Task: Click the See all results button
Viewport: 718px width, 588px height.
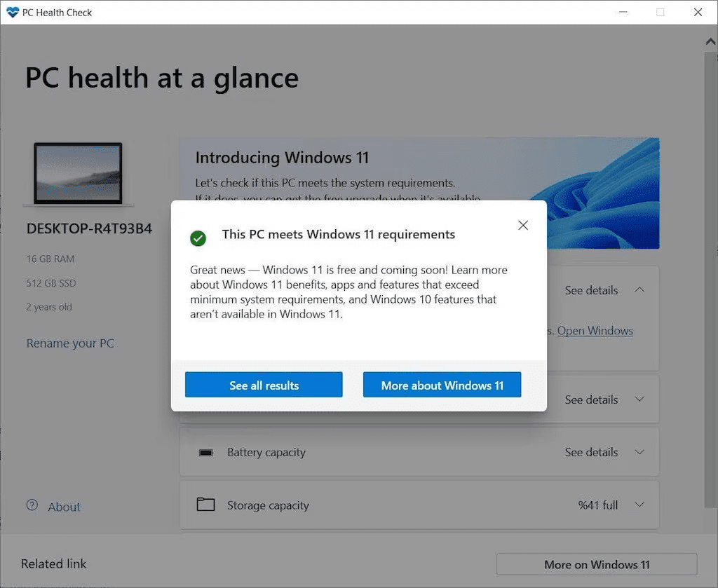Action: [x=263, y=384]
